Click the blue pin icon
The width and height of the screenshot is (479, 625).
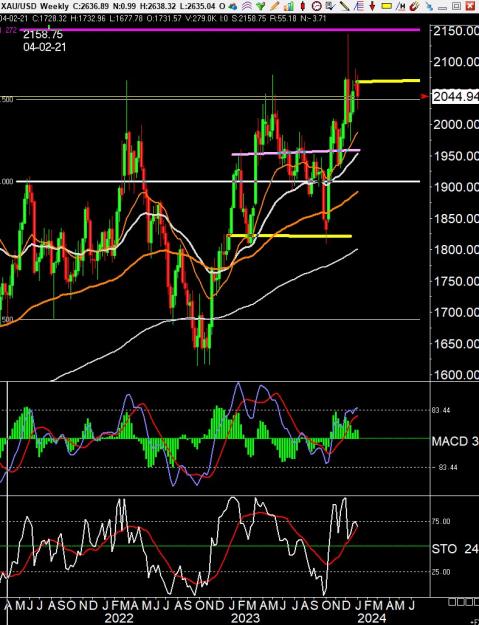429,7
